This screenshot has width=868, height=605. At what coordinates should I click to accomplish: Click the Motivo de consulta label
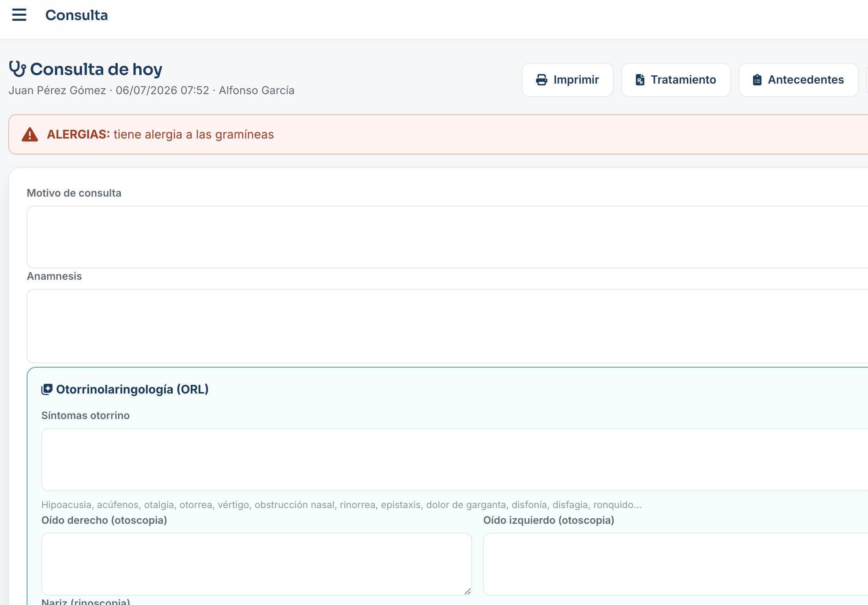tap(74, 193)
